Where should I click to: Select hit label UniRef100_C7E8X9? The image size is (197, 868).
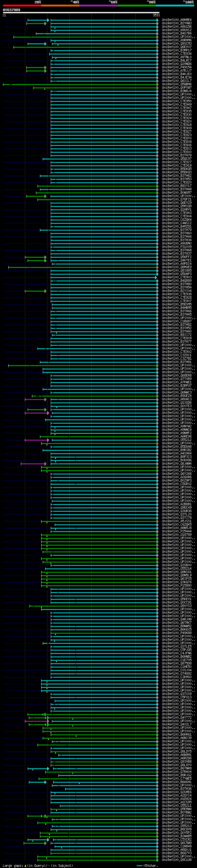point(177,338)
